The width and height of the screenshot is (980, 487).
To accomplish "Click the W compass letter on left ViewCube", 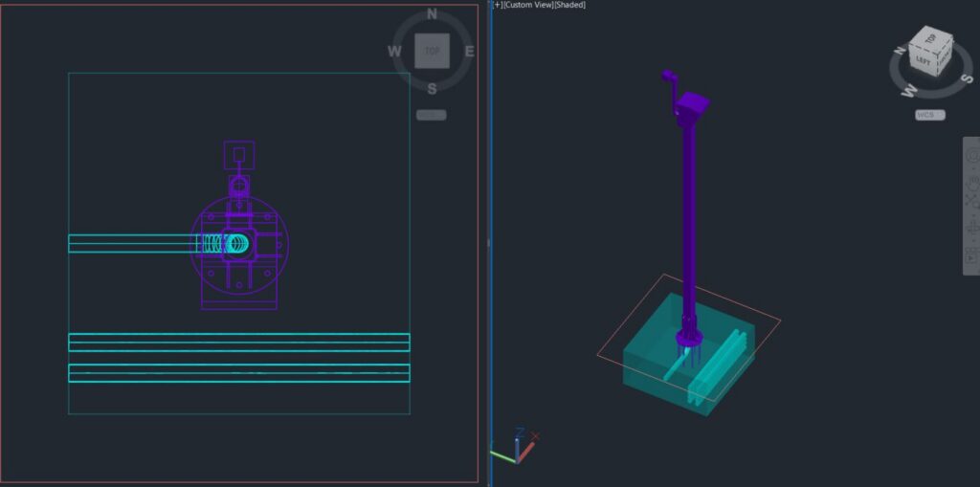I will [x=394, y=52].
